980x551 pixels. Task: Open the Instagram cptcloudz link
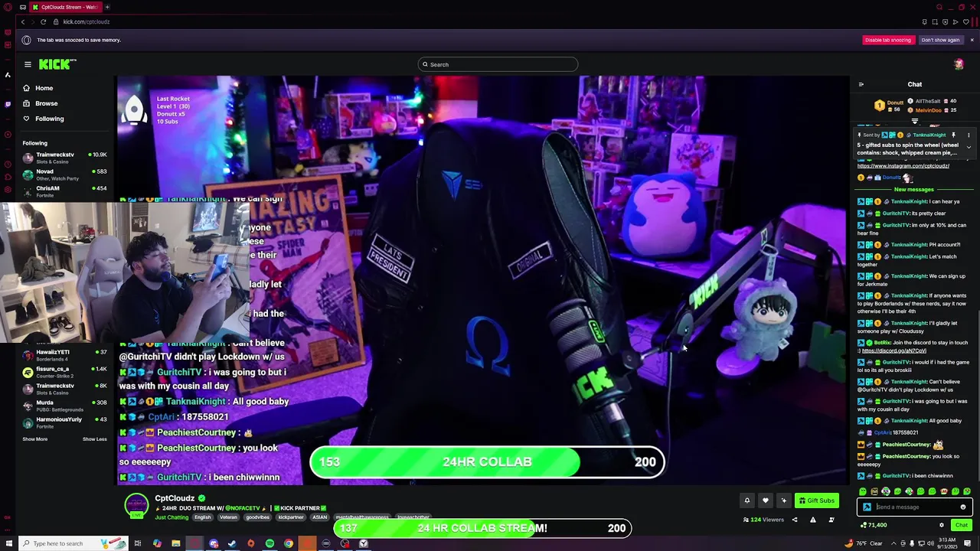(x=903, y=166)
